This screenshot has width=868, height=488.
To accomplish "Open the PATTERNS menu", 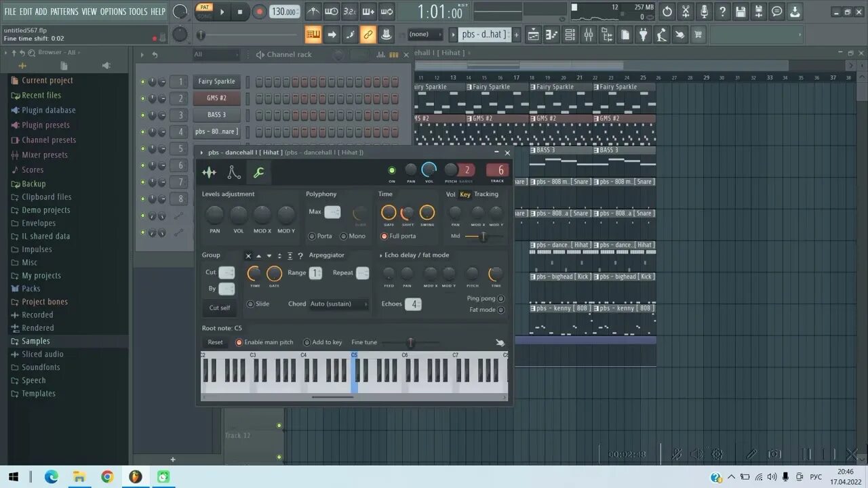I will [x=64, y=12].
